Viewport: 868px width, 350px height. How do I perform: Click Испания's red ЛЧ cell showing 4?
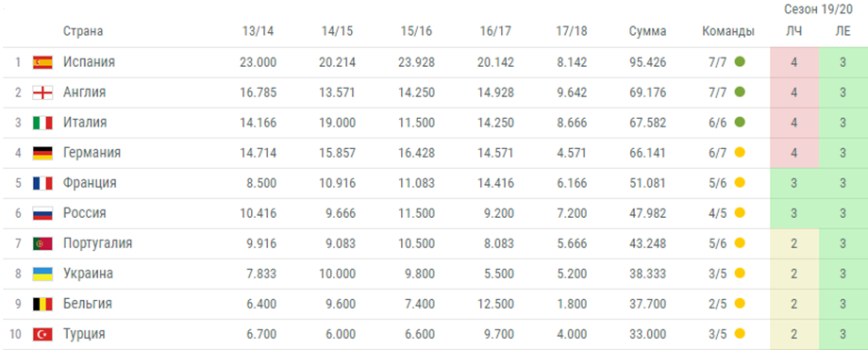pyautogui.click(x=794, y=62)
